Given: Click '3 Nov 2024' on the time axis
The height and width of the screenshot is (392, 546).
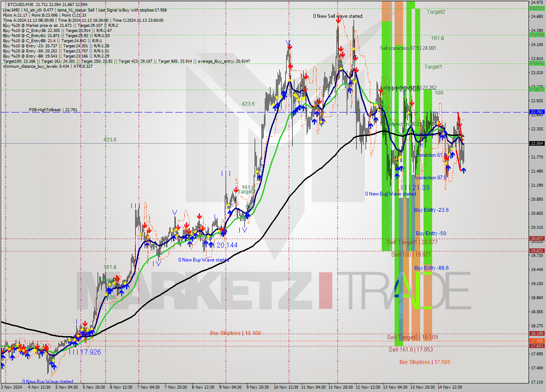Looking at the screenshot, I should [11, 387].
